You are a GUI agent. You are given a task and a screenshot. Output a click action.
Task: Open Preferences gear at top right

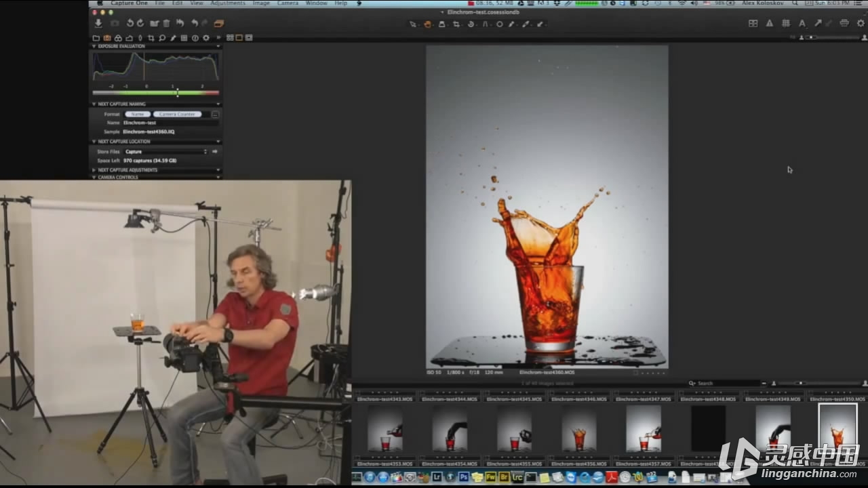point(861,23)
